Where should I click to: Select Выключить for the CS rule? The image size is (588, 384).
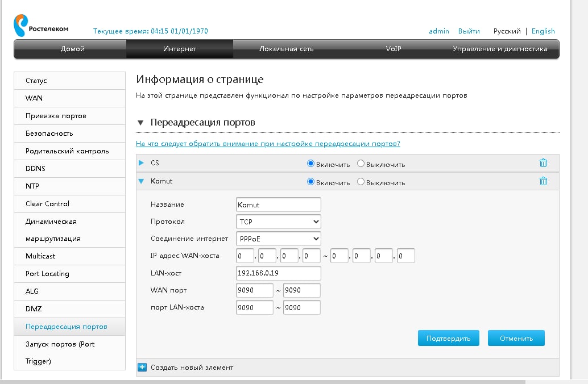[x=361, y=164]
